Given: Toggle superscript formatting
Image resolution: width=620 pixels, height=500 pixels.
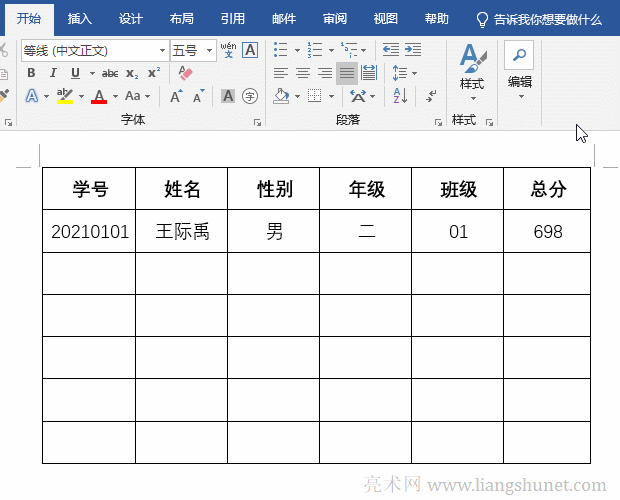Looking at the screenshot, I should tap(154, 73).
